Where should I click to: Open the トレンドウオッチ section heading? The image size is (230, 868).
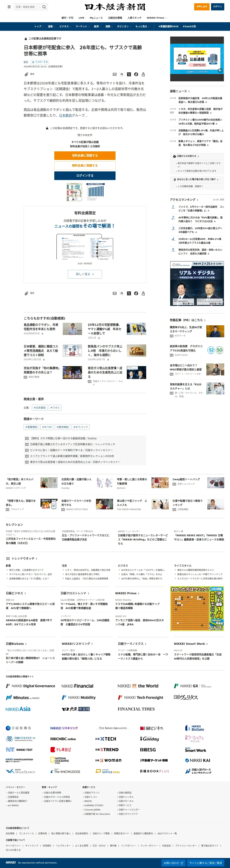(x=24, y=558)
